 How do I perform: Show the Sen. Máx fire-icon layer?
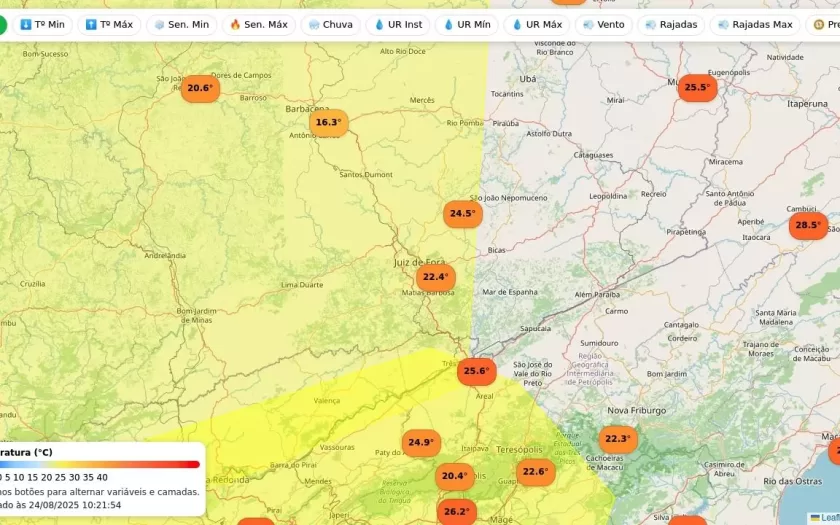coord(258,24)
